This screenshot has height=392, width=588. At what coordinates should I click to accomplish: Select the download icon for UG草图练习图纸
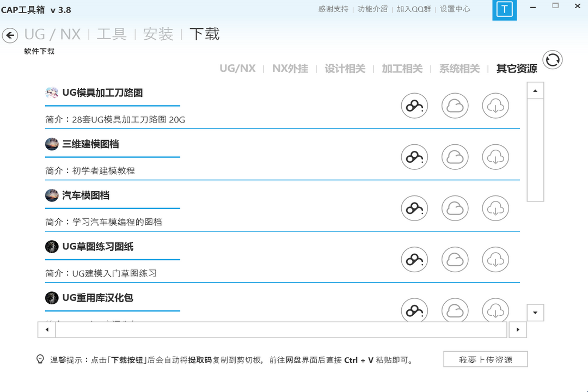pos(495,260)
